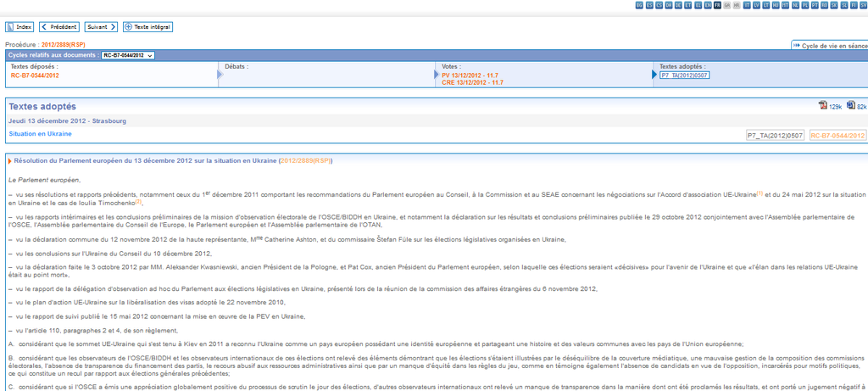Screen dimensions: 868x391
Task: Click "Le Parlement européen," italic line
Action: pyautogui.click(x=45, y=180)
